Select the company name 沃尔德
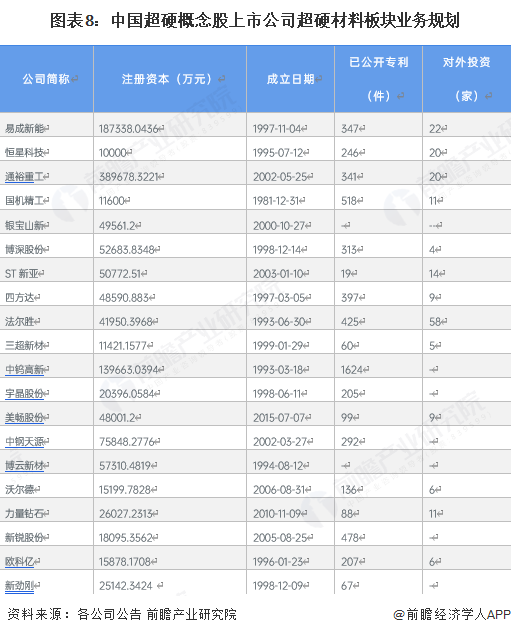Image resolution: width=511 pixels, height=635 pixels. (x=19, y=490)
